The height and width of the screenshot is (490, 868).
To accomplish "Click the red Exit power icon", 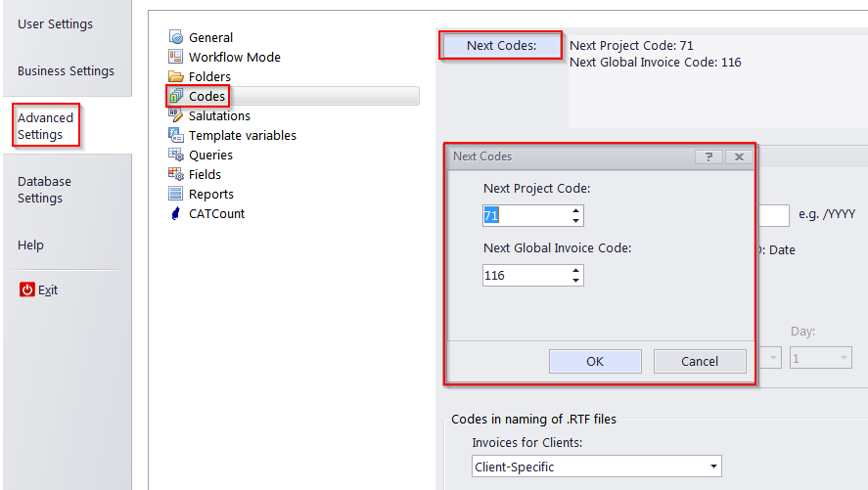I will coord(27,290).
